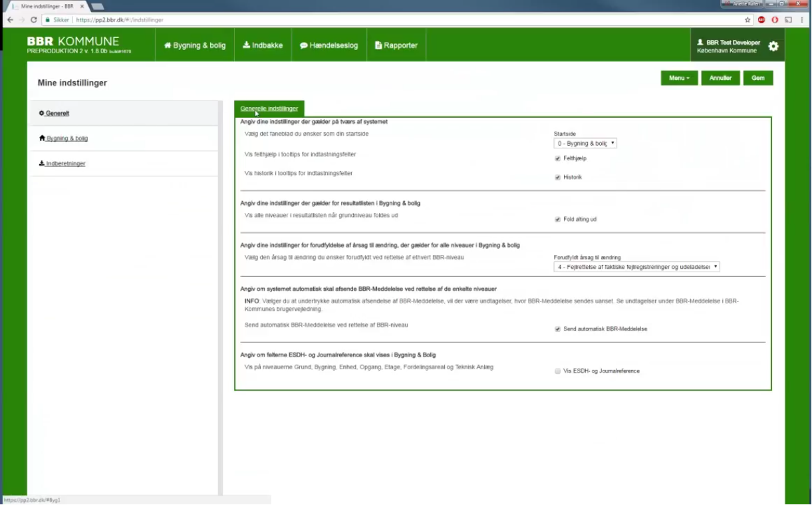Screen dimensions: 812x505
Task: Open the Hændelseslog menu item
Action: pyautogui.click(x=329, y=45)
